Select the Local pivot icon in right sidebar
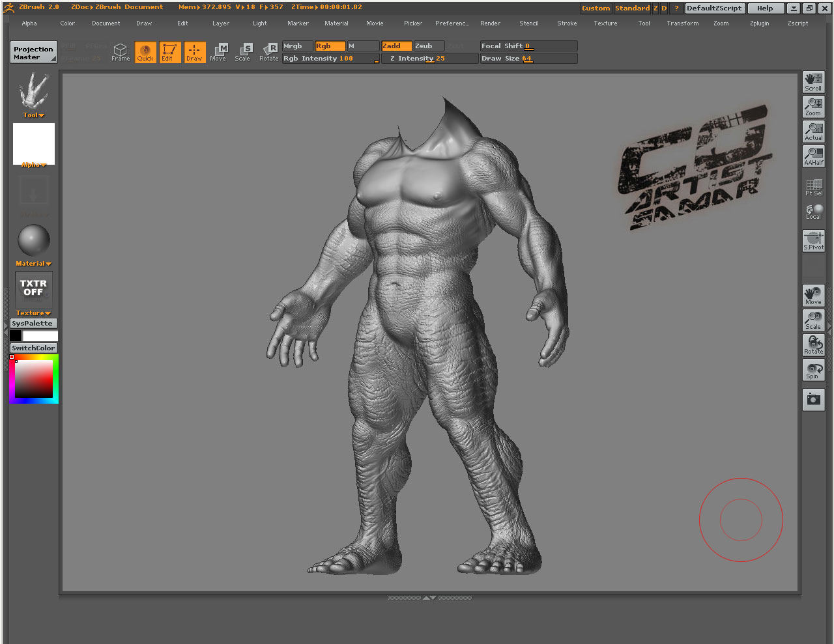 coord(813,210)
